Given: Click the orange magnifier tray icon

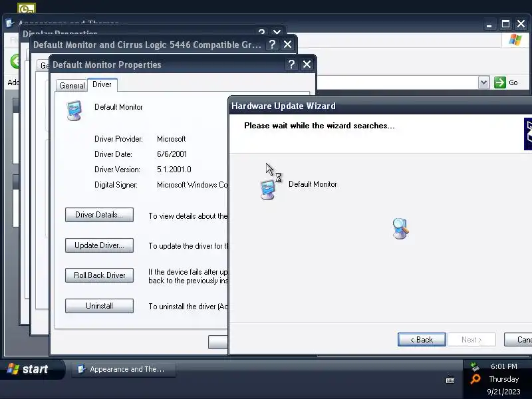Looking at the screenshot, I should 475,378.
